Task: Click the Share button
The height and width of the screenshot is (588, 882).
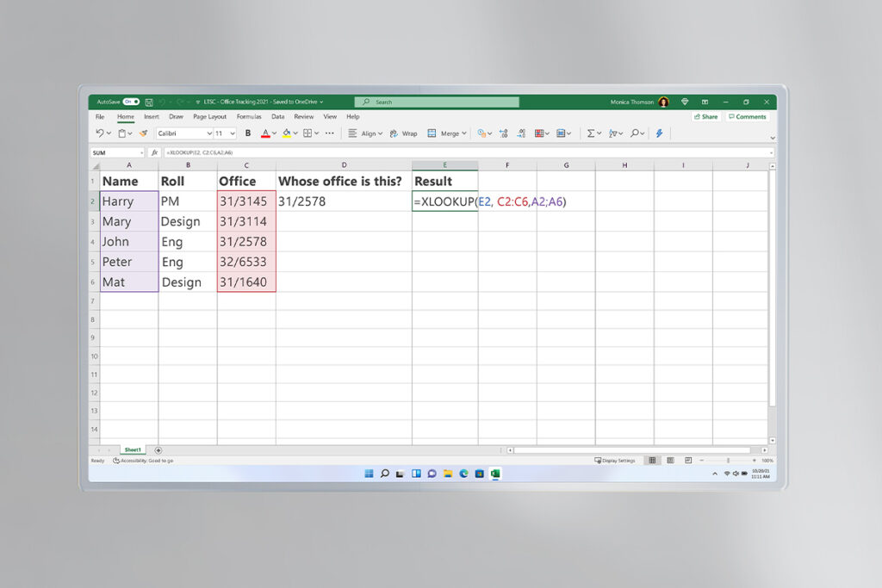Action: pos(705,116)
